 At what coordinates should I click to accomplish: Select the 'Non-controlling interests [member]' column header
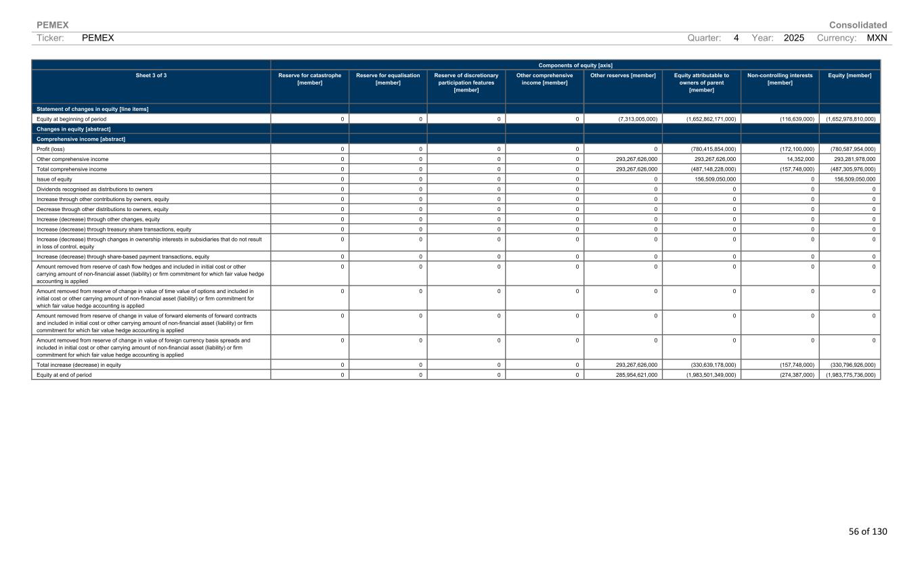(x=779, y=78)
